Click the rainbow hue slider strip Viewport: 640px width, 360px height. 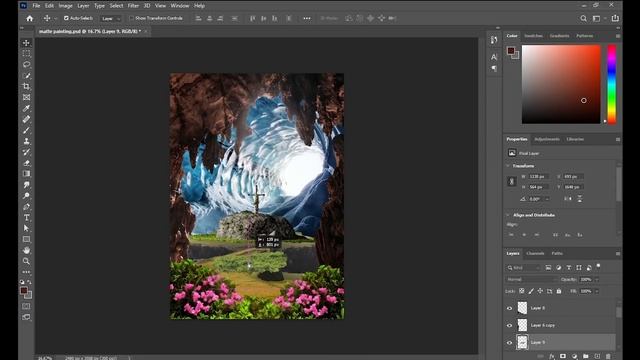[x=611, y=84]
